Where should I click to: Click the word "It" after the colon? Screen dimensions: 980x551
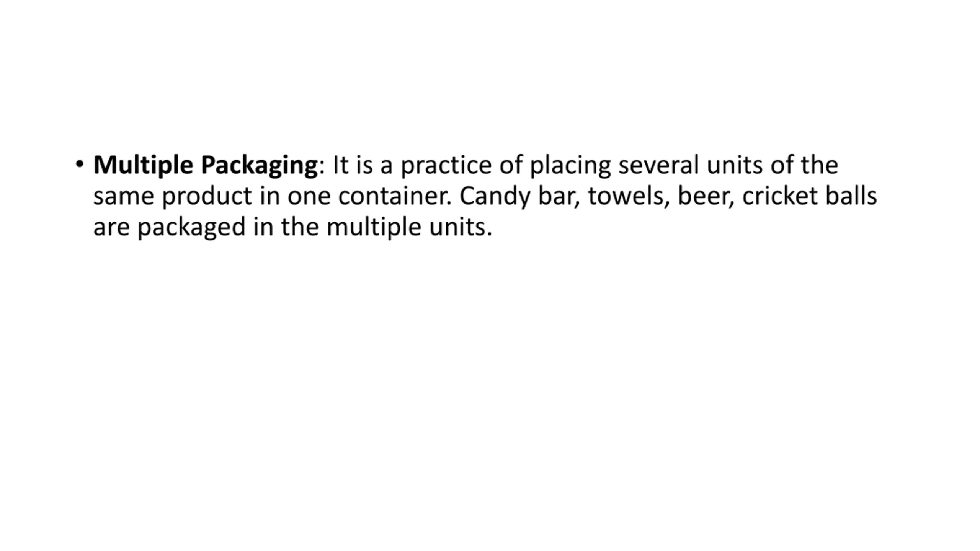coord(341,166)
